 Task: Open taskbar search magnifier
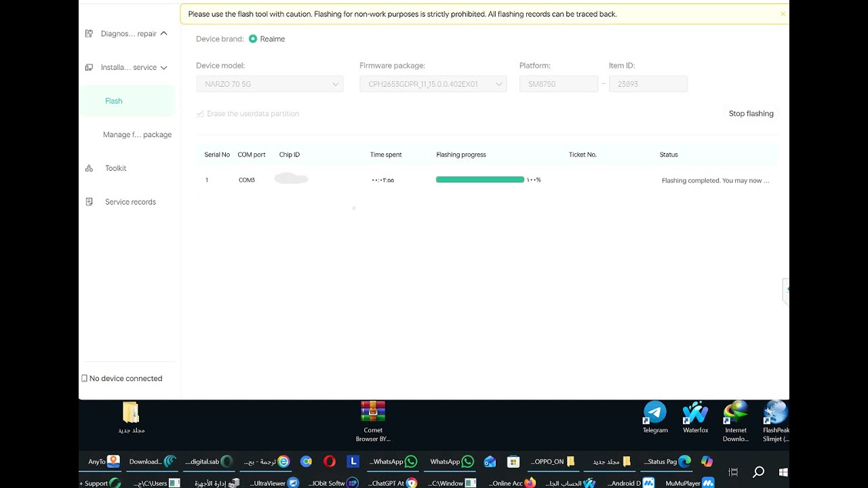(759, 472)
